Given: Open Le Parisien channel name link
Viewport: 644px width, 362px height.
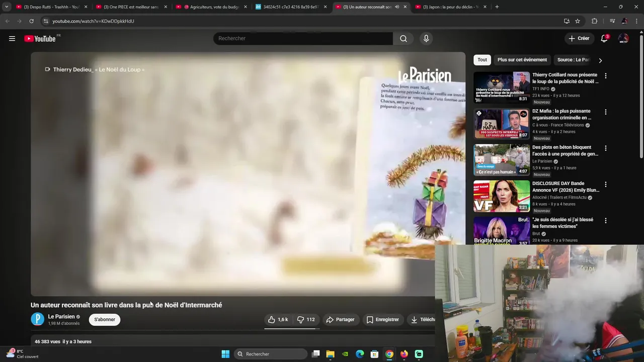Looking at the screenshot, I should pos(61,316).
